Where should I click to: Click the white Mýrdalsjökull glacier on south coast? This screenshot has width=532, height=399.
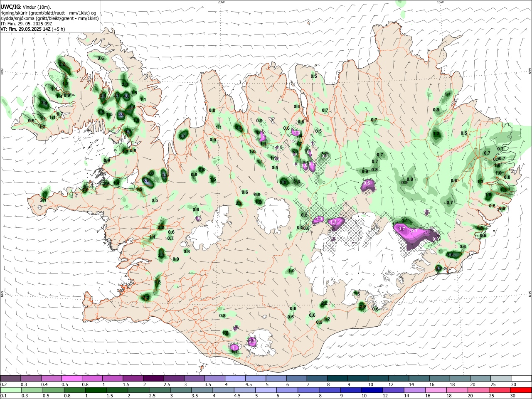[x=264, y=344]
